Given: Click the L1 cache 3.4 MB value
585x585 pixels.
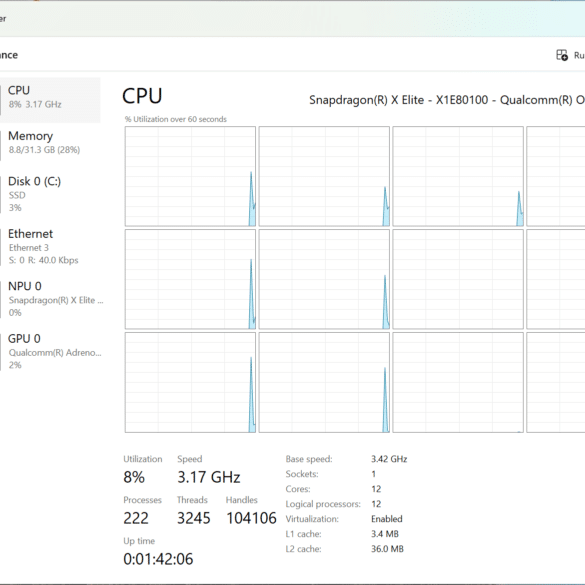Looking at the screenshot, I should (385, 534).
